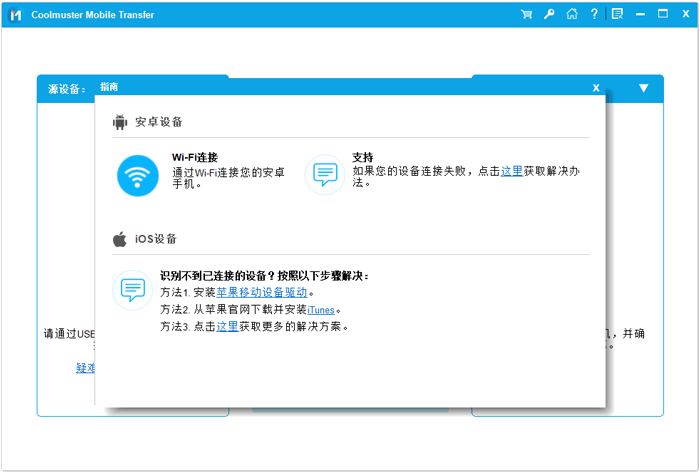700x472 pixels.
Task: Click the iOS section chat bubble icon
Action: (x=132, y=290)
